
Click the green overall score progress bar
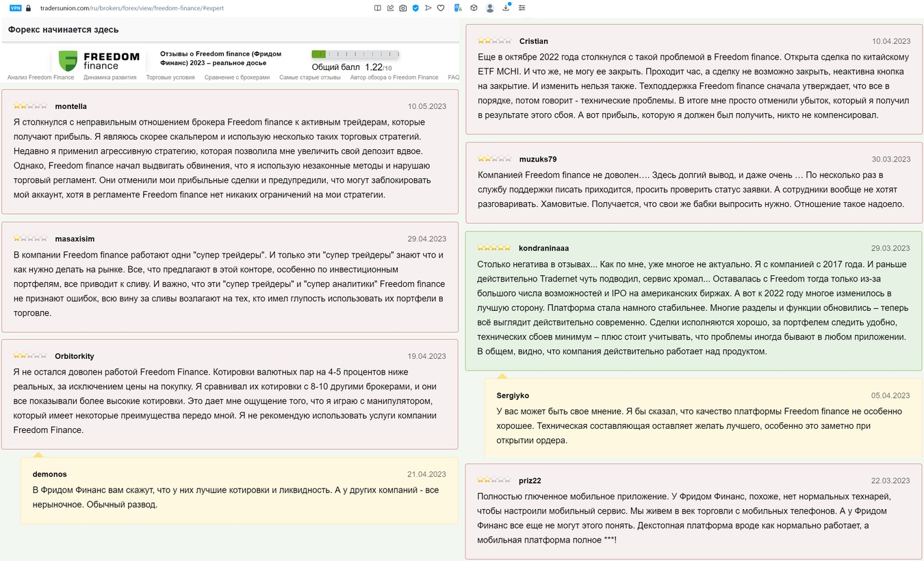[x=355, y=54]
